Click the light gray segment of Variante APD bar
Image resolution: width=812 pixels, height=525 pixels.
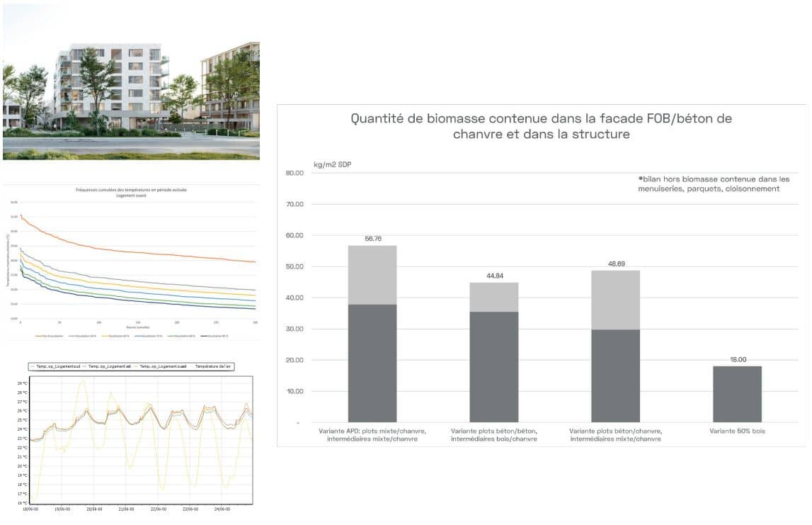click(372, 275)
